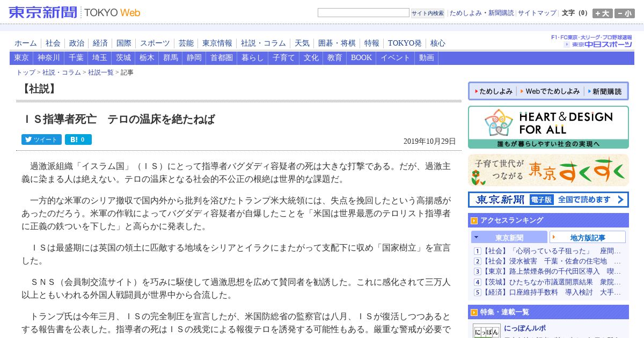
Task: Open HEART & DESIGN FOR ALL banner
Action: 548,127
